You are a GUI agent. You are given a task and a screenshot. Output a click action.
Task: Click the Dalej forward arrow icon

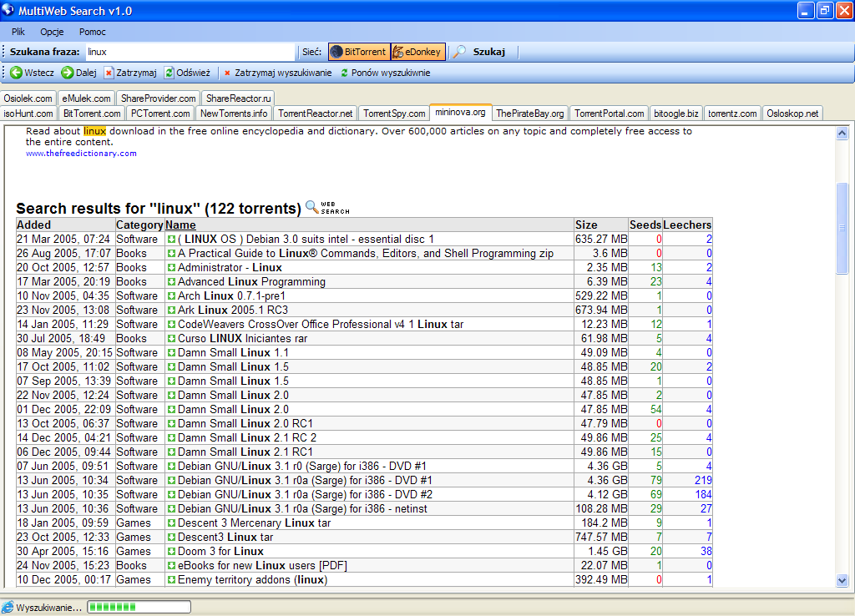(68, 73)
